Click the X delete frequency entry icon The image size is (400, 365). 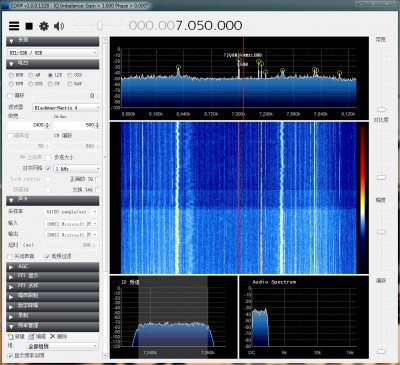(x=52, y=336)
